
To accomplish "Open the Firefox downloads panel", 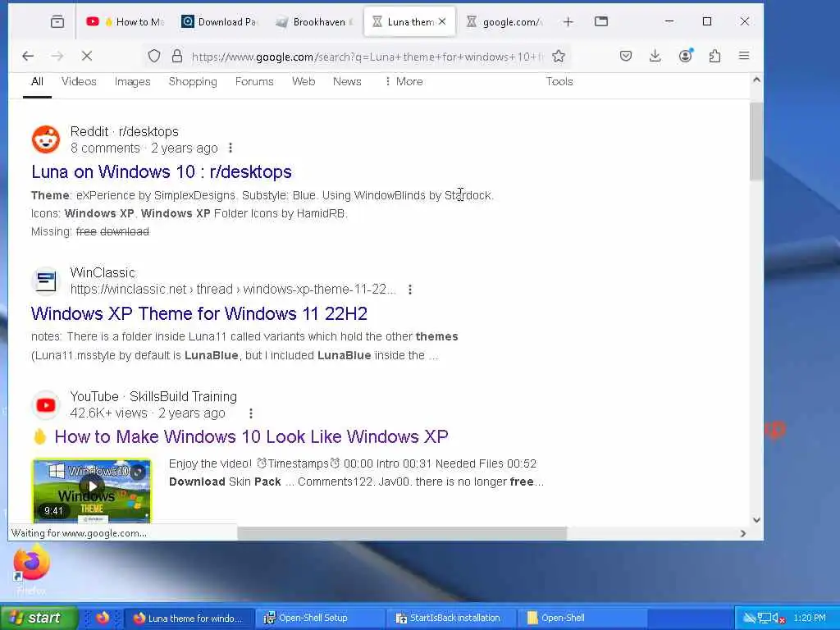I will point(655,56).
